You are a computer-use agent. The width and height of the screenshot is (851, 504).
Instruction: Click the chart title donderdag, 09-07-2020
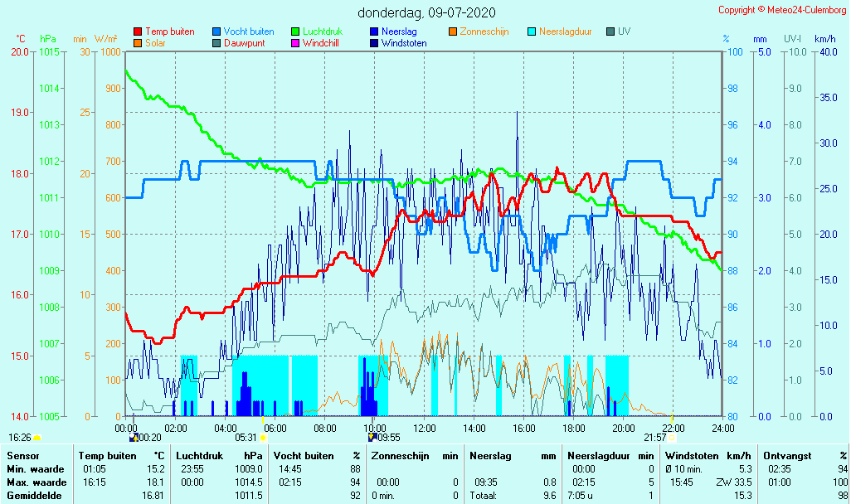(x=427, y=12)
